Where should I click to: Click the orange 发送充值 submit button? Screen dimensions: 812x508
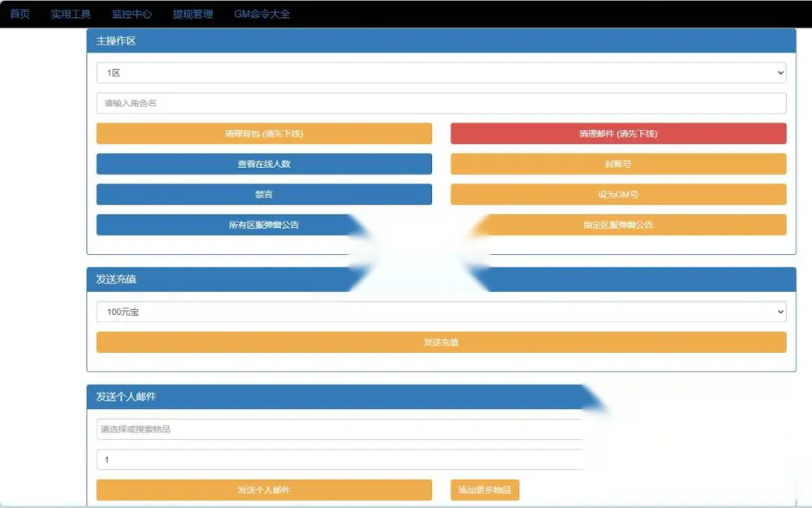(x=441, y=342)
